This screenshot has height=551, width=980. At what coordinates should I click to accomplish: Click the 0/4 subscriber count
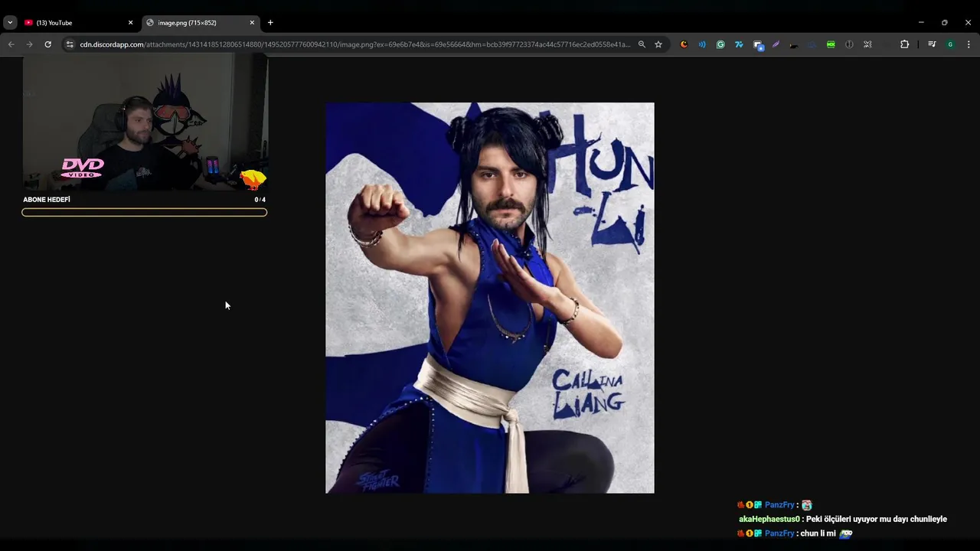tap(260, 200)
